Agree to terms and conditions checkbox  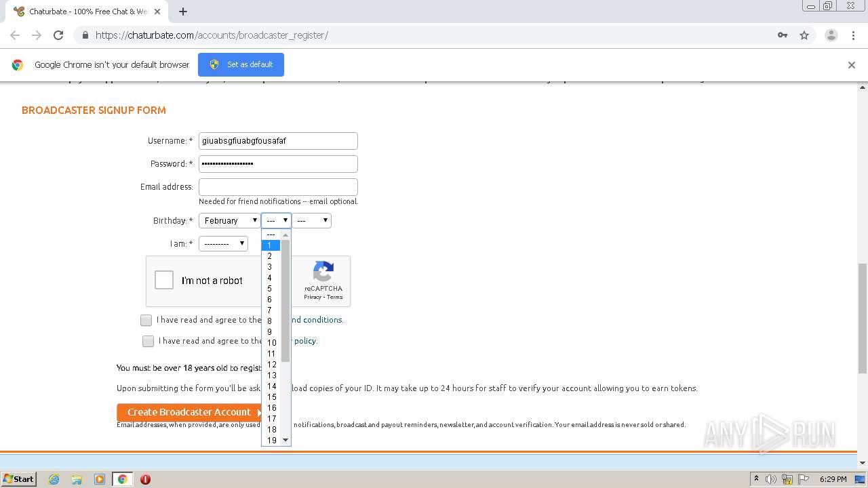(146, 320)
